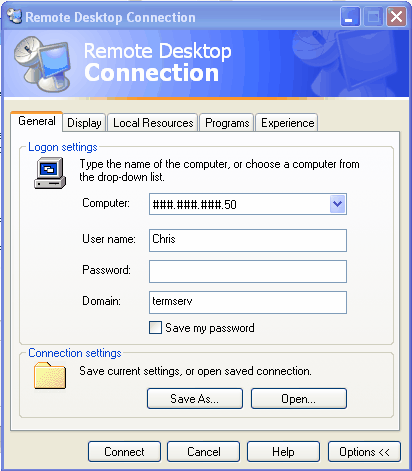The width and height of the screenshot is (412, 471).
Task: Click the satellite dish monitor banner icon
Action: [x=43, y=64]
